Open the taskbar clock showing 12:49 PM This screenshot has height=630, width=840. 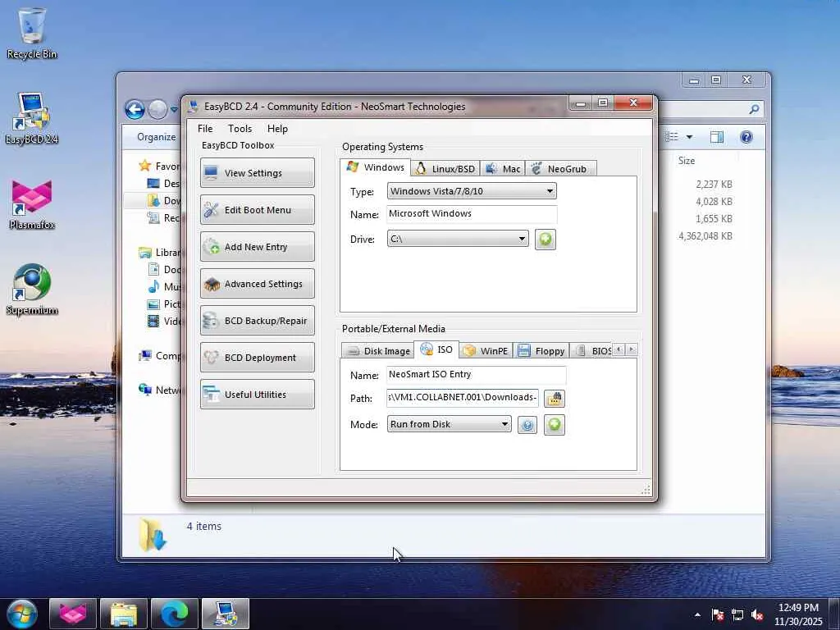[797, 614]
